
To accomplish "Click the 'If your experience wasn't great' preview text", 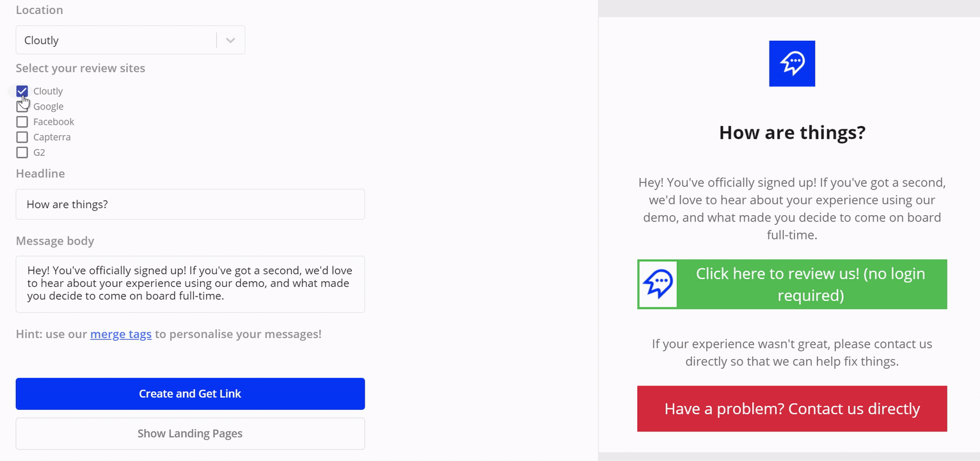I will (x=792, y=352).
